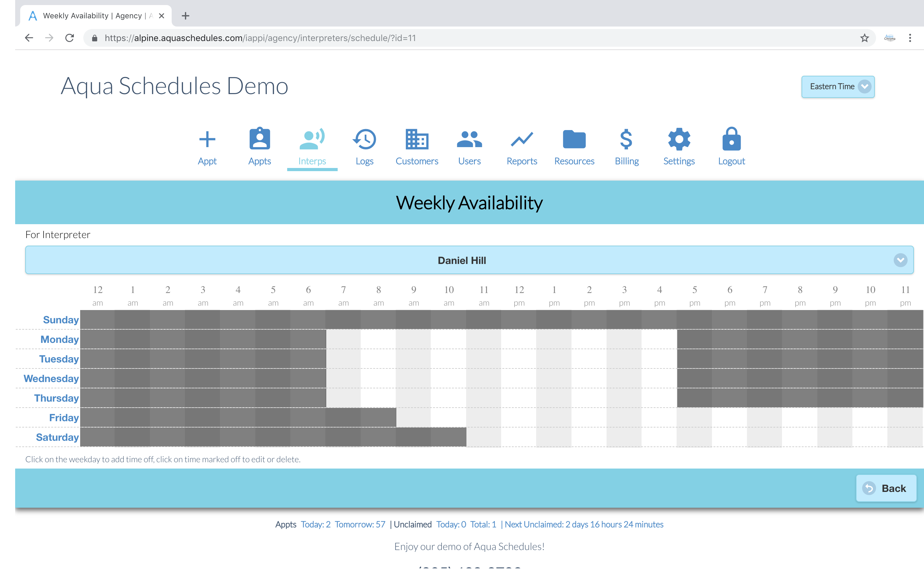Edit Thursday evening marked-off block at 8 pm

click(x=800, y=398)
